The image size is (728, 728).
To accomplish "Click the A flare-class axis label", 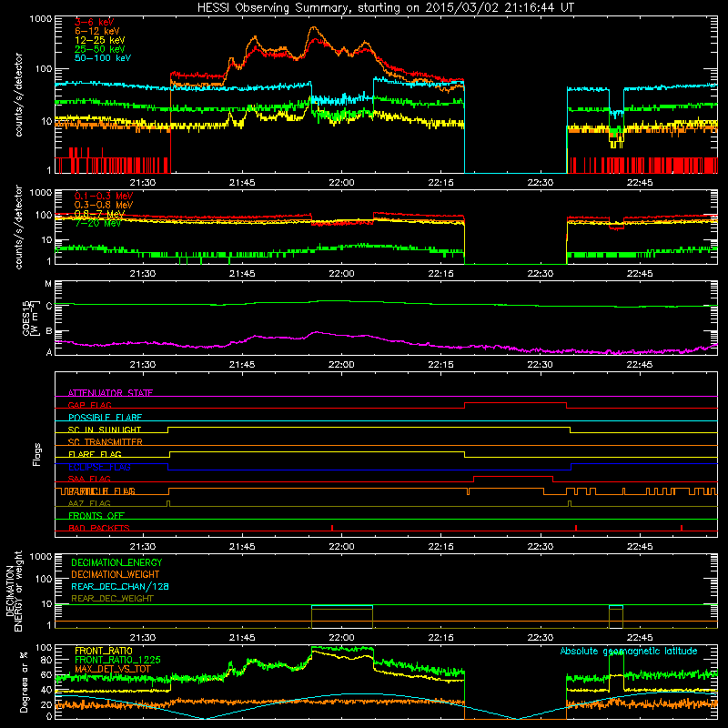I will pos(49,352).
